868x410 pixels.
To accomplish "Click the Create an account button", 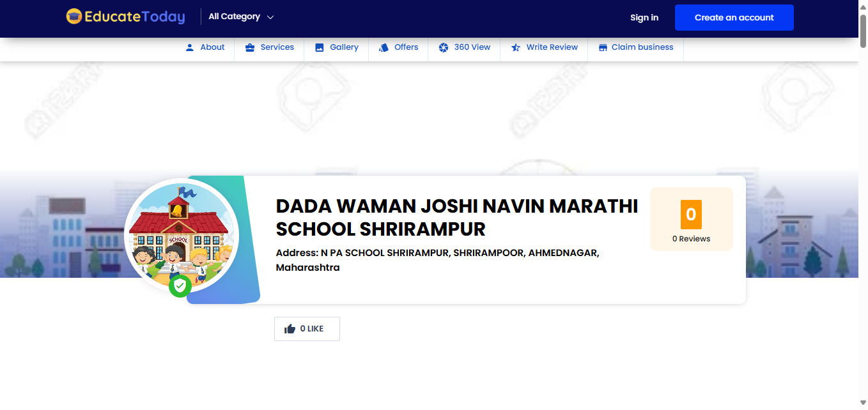I will point(734,17).
